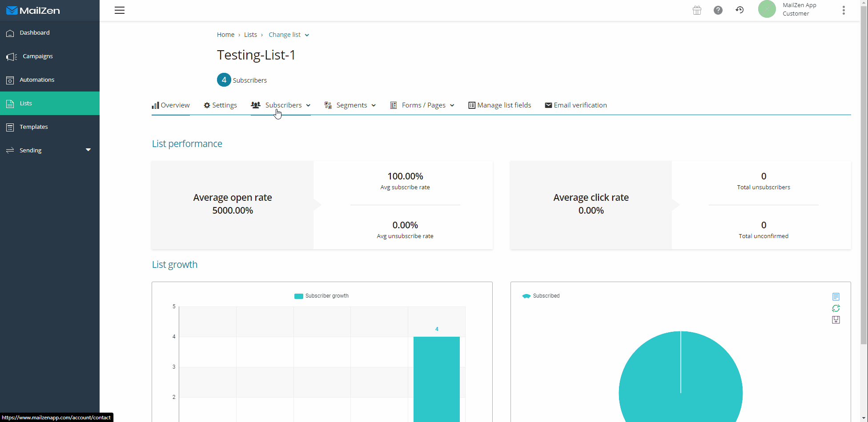This screenshot has height=422, width=868.
Task: Click the MailZen logo
Action: click(33, 10)
